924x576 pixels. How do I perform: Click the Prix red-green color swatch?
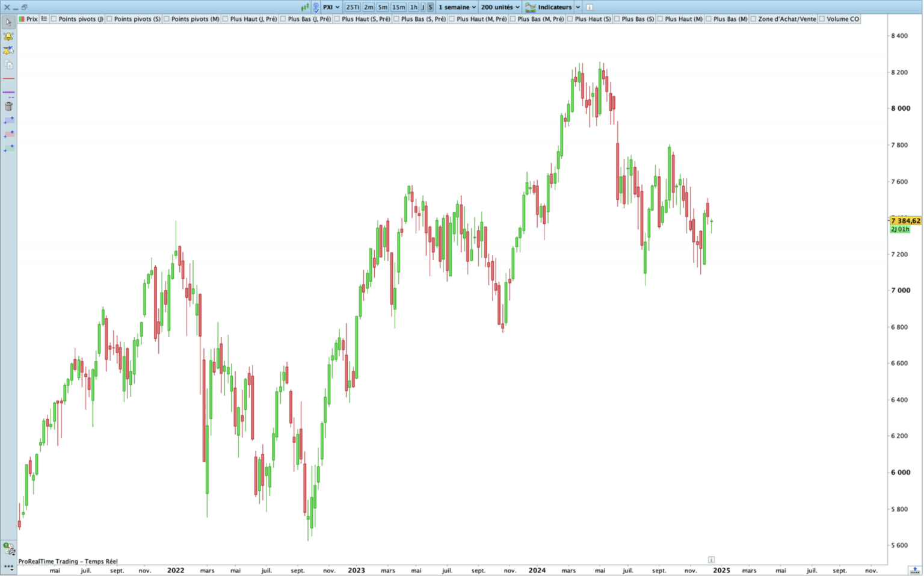click(22, 19)
